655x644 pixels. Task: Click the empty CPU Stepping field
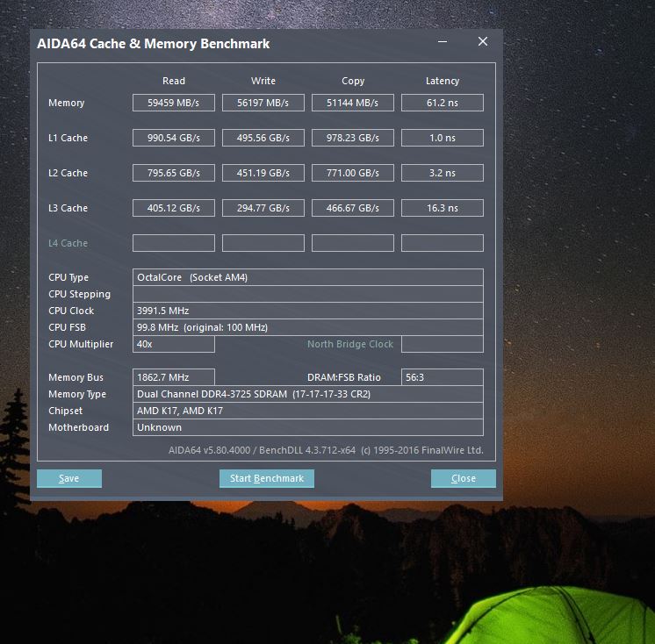pos(308,294)
